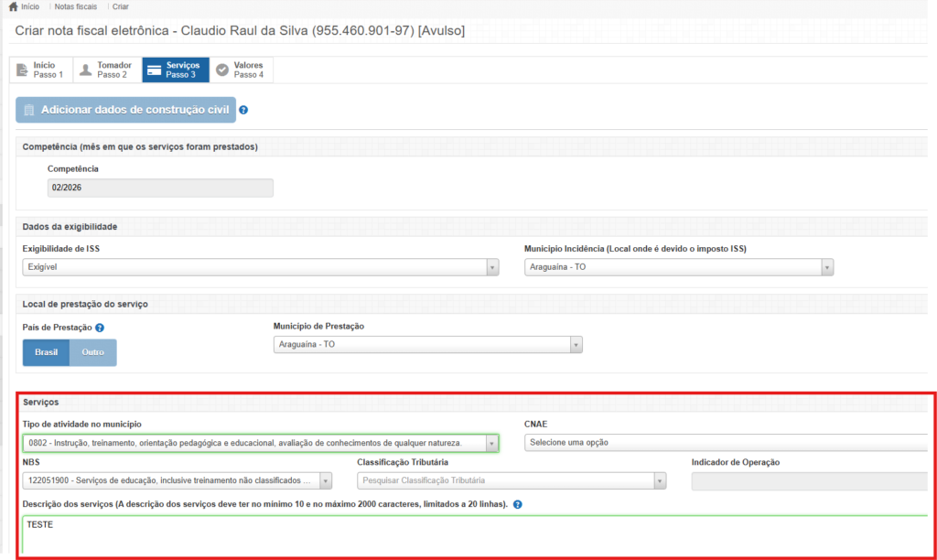Click the checkmark icon on Valores step

[222, 70]
